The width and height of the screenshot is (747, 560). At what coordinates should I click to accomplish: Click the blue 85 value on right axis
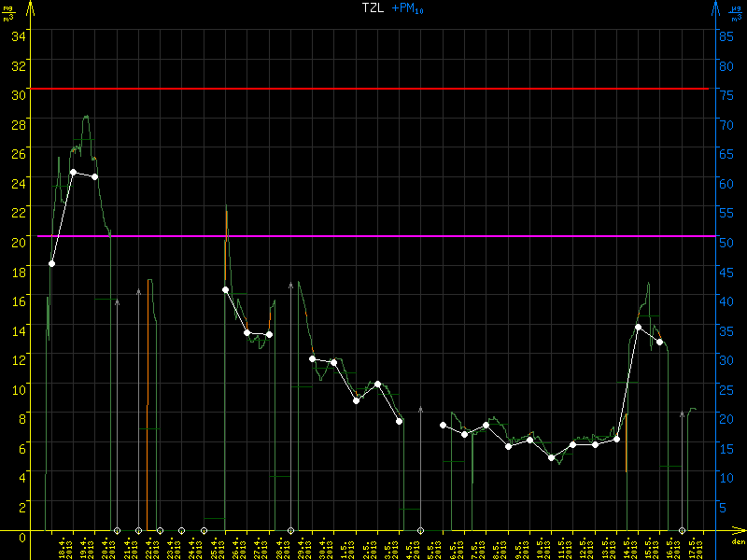pyautogui.click(x=725, y=35)
